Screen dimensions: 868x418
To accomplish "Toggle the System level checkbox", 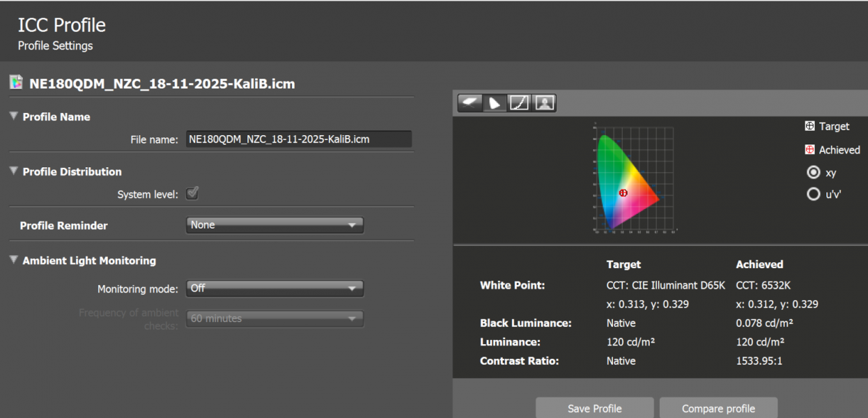I will click(x=192, y=194).
